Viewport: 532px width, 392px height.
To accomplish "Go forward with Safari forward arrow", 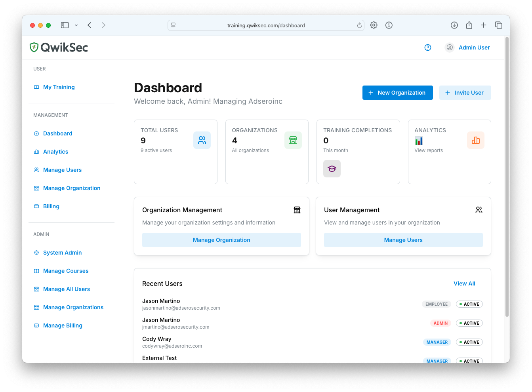I will 103,25.
